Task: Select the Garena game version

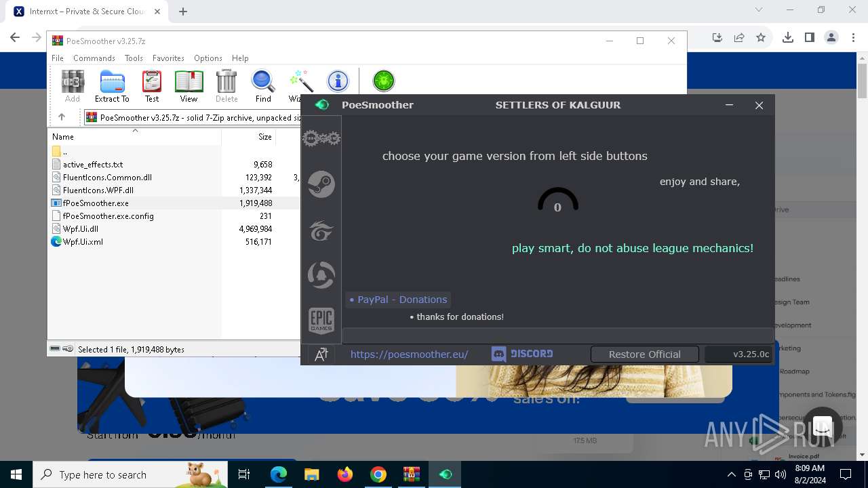Action: [321, 230]
